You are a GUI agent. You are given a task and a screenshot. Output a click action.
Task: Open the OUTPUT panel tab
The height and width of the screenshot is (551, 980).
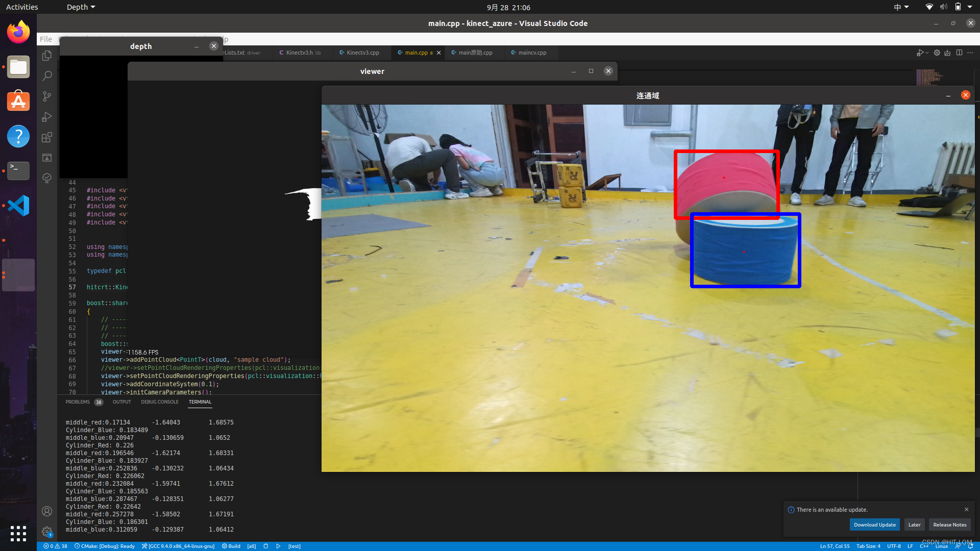tap(121, 402)
